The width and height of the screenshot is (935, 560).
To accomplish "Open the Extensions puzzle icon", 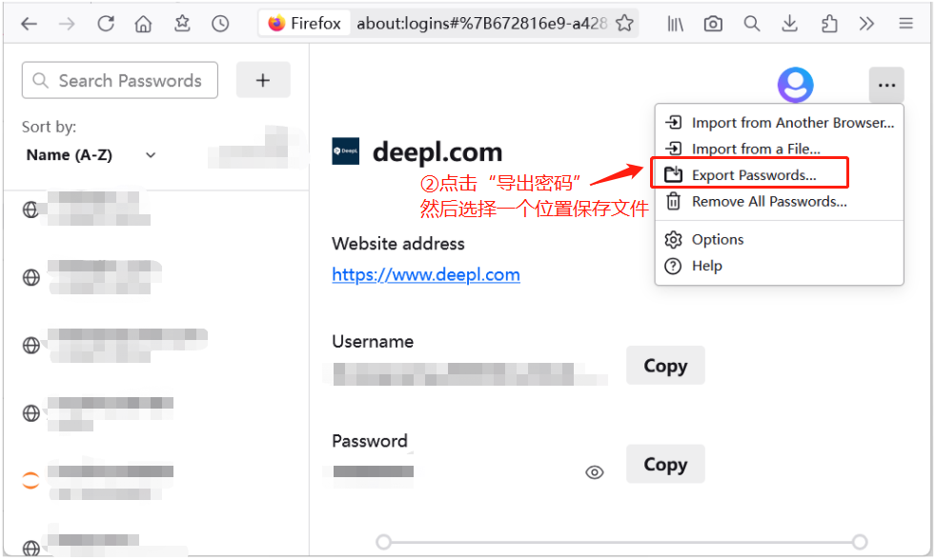I will click(829, 24).
